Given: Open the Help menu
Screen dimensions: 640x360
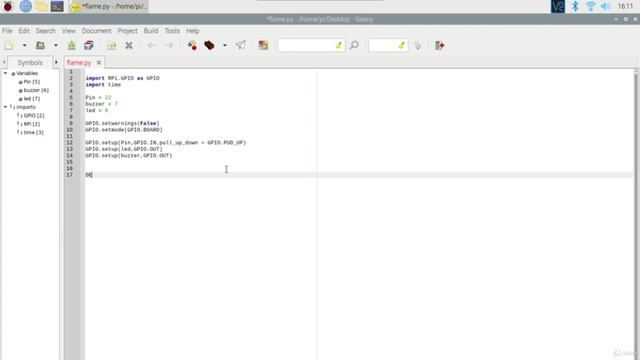Looking at the screenshot, I should 193,31.
